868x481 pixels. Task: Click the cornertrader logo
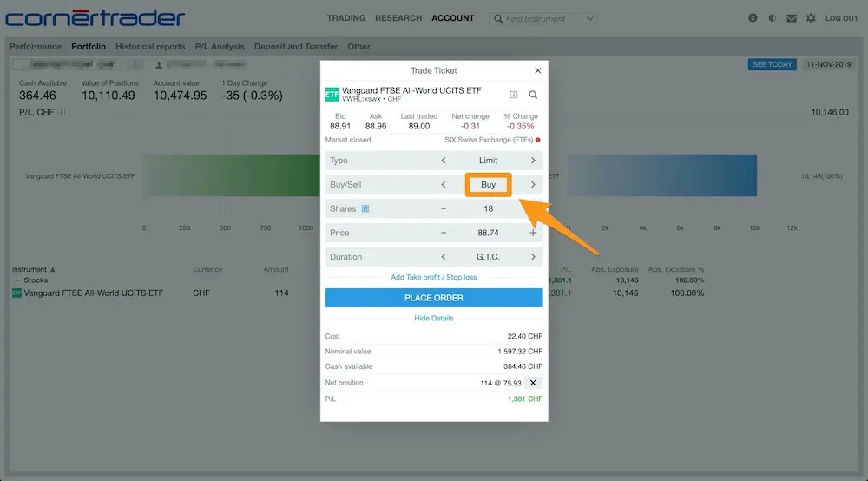coord(95,17)
